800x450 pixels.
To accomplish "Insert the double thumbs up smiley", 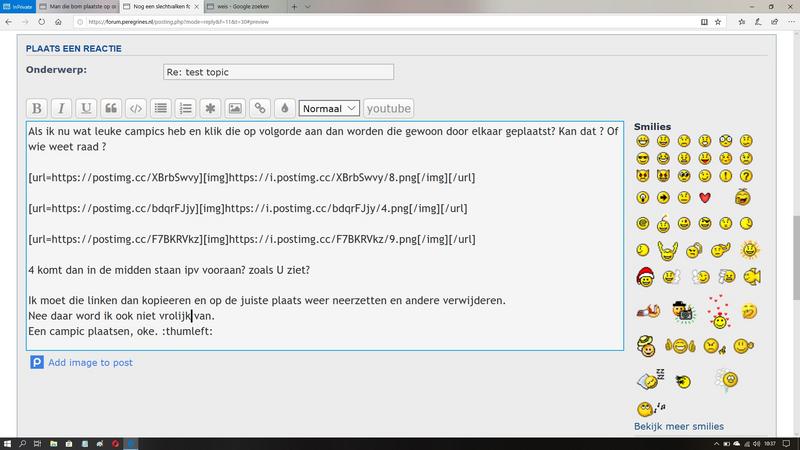I will [680, 346].
